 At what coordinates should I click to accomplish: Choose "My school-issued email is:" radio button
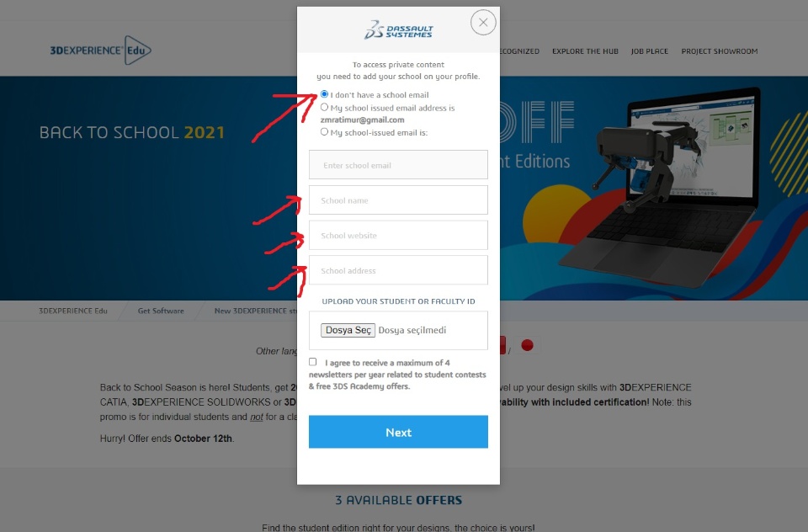324,132
